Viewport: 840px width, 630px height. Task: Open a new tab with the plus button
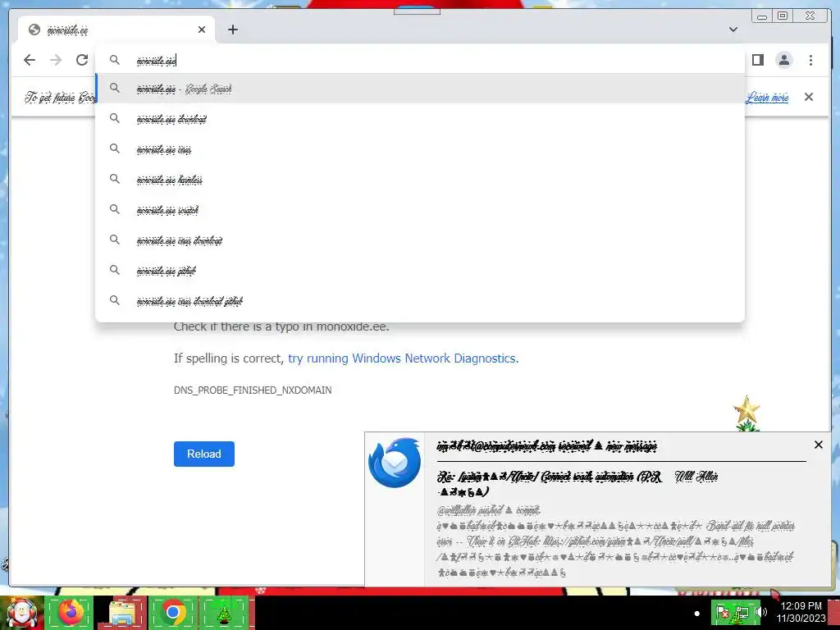[x=232, y=30]
